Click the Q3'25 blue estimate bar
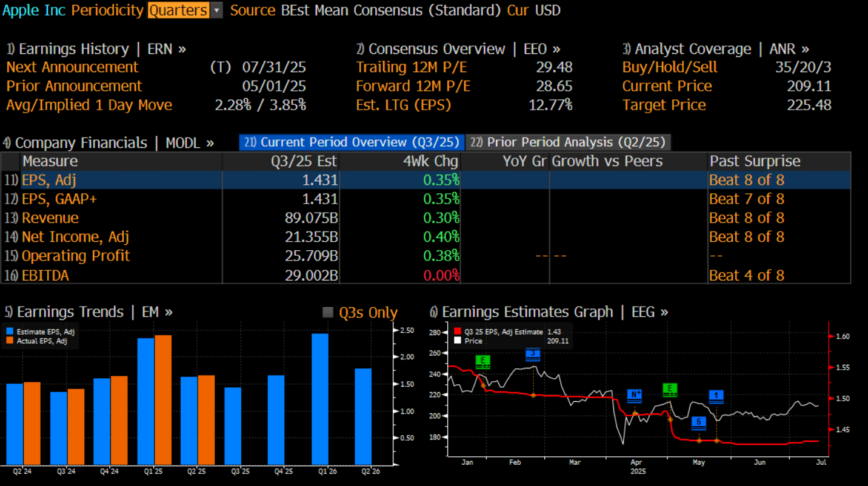This screenshot has height=486, width=868. pyautogui.click(x=233, y=426)
